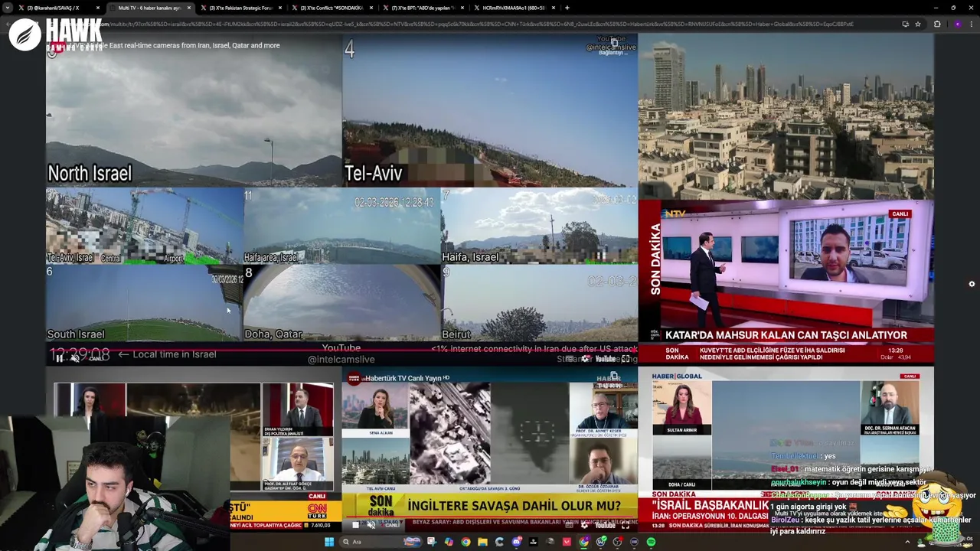Click 'Local time in Israel' label
Image resolution: width=980 pixels, height=551 pixels.
coord(175,354)
